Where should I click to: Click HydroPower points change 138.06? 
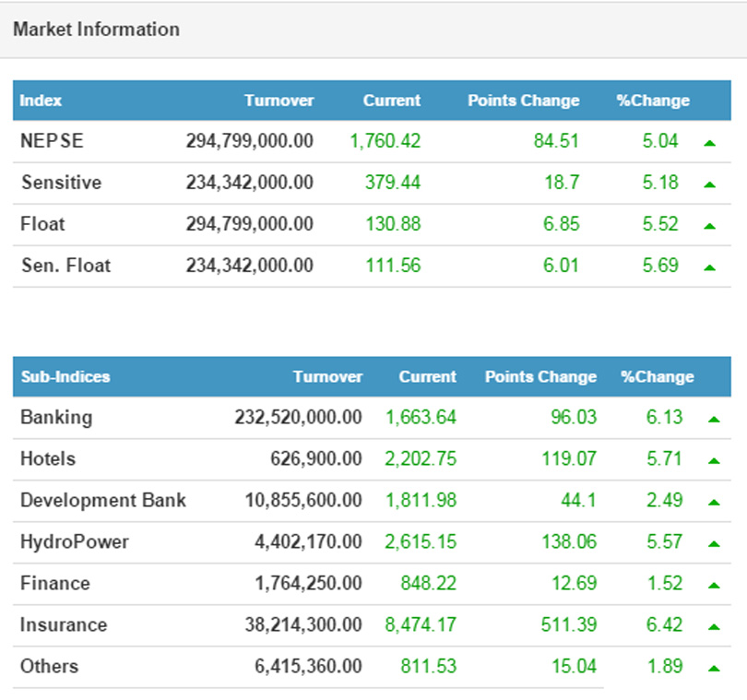click(569, 541)
